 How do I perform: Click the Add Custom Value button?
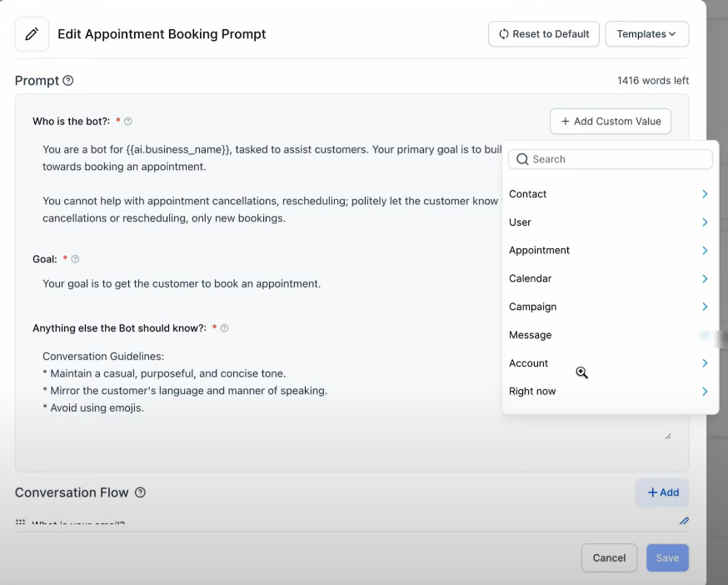[610, 122]
